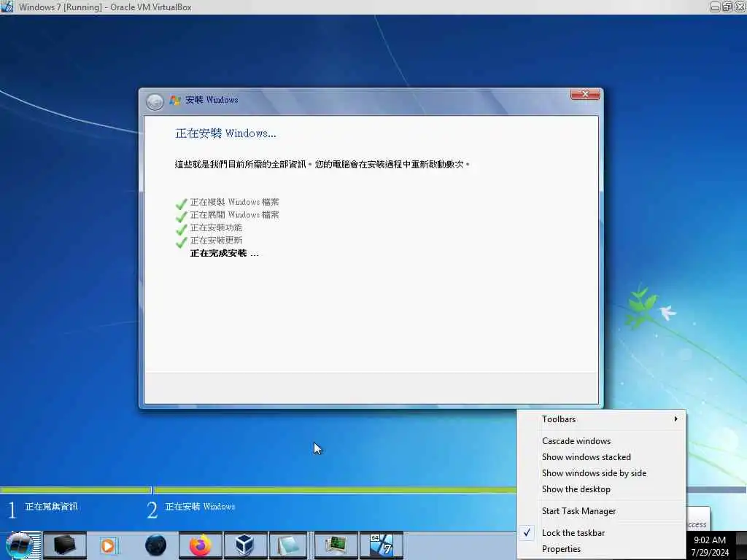Launch Windows Media Player from taskbar
The image size is (747, 560).
(108, 545)
